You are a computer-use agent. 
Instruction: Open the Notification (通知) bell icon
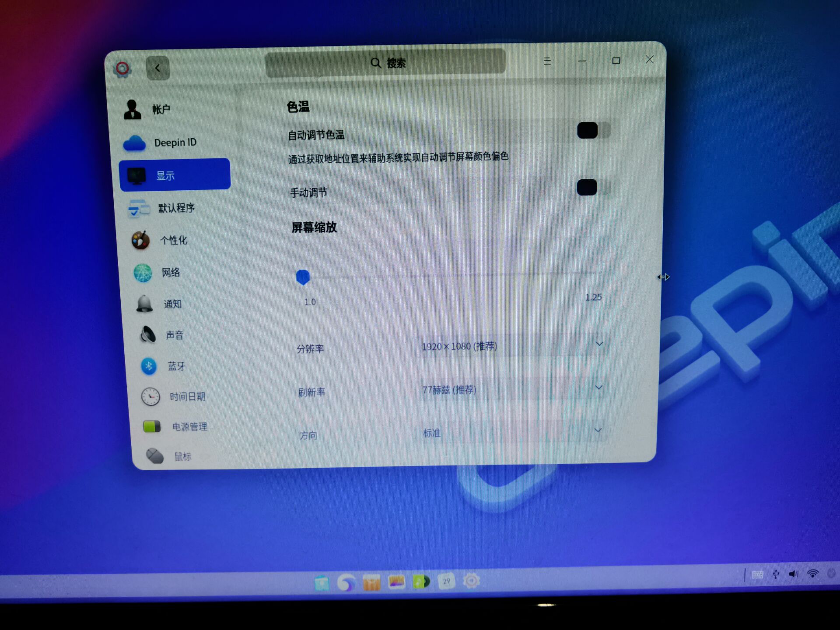tap(144, 304)
